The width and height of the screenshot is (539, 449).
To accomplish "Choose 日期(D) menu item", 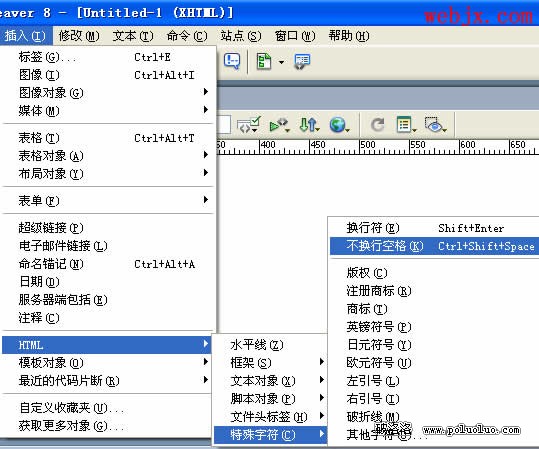I will 109,282.
